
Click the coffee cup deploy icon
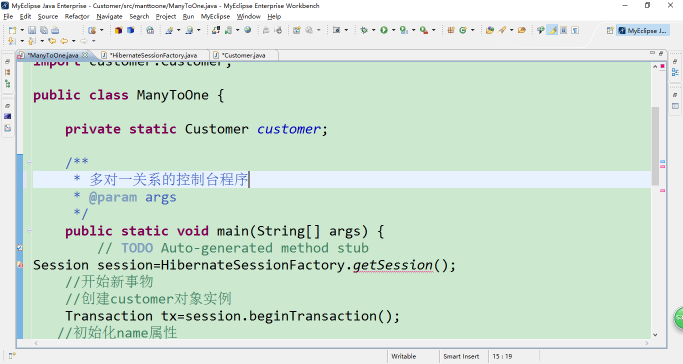point(92,30)
